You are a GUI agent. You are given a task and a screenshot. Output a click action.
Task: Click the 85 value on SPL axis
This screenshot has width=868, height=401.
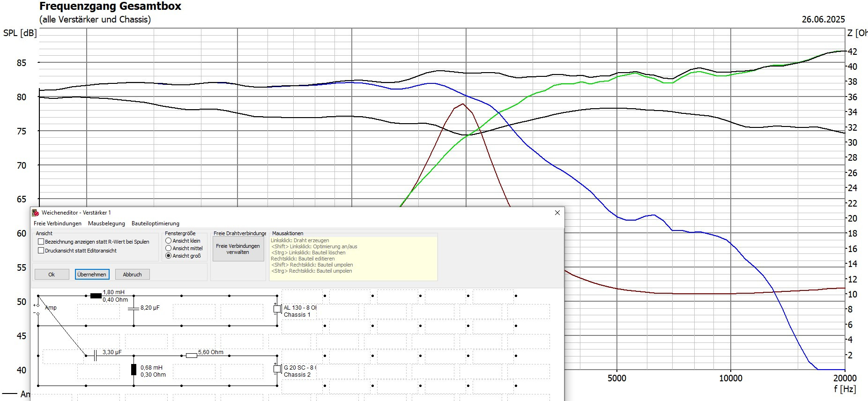pyautogui.click(x=22, y=63)
